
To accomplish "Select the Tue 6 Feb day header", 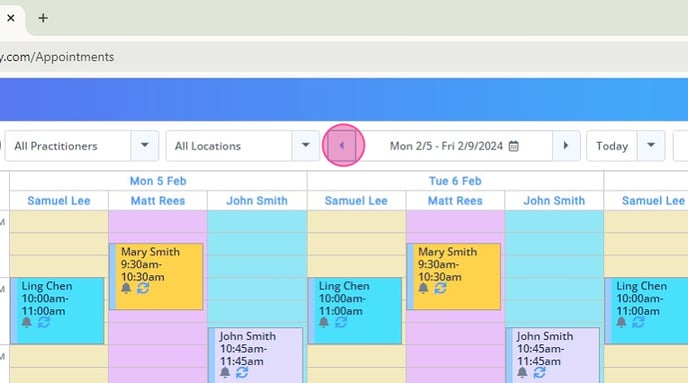I will click(455, 181).
